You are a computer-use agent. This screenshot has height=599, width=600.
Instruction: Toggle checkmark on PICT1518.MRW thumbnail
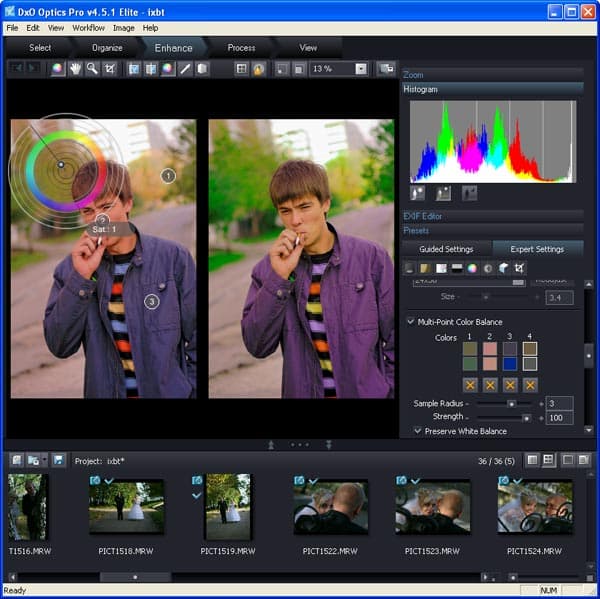[x=109, y=481]
